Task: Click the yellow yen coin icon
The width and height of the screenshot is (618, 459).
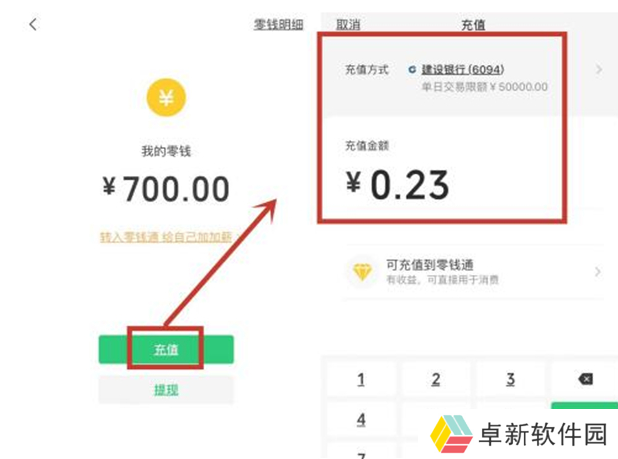Action: tap(166, 97)
